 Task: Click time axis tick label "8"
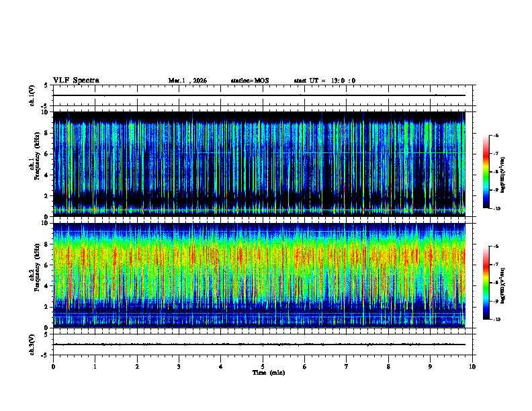388,367
